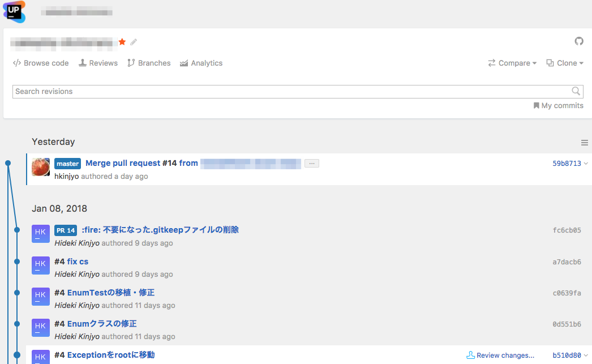Select the master branch label
Viewport: 592px width, 364px height.
67,164
